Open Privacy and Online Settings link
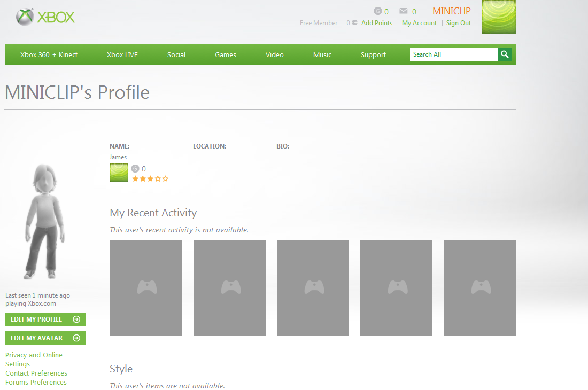This screenshot has width=588, height=390. pos(34,359)
